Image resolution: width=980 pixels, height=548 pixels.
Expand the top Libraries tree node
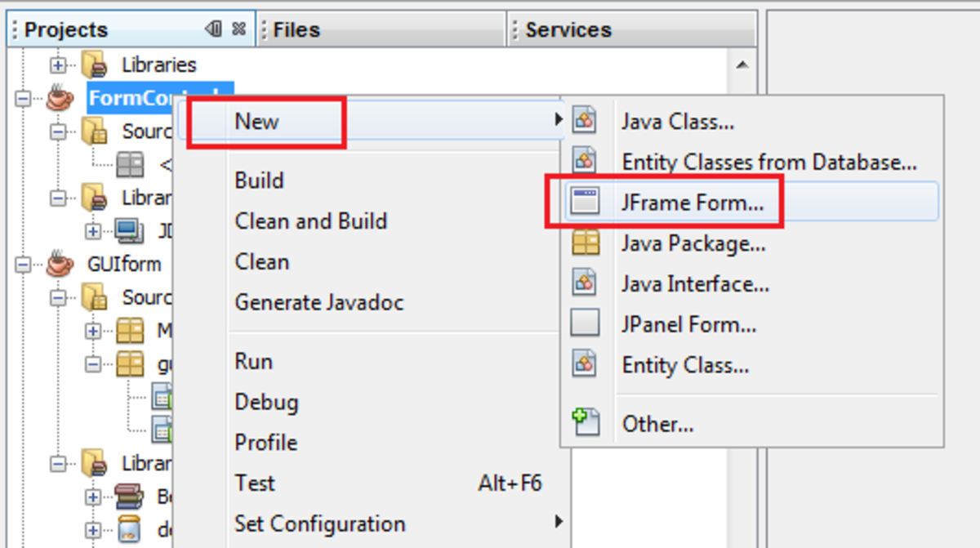tap(58, 64)
